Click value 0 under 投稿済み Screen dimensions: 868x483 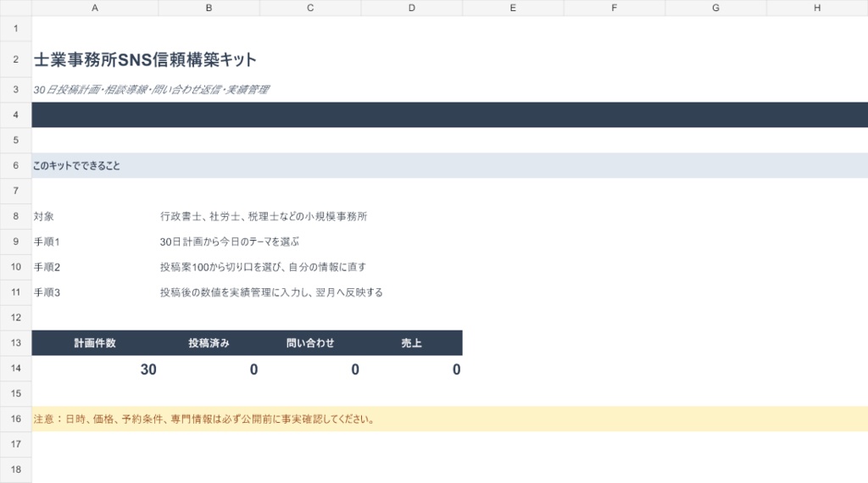253,369
